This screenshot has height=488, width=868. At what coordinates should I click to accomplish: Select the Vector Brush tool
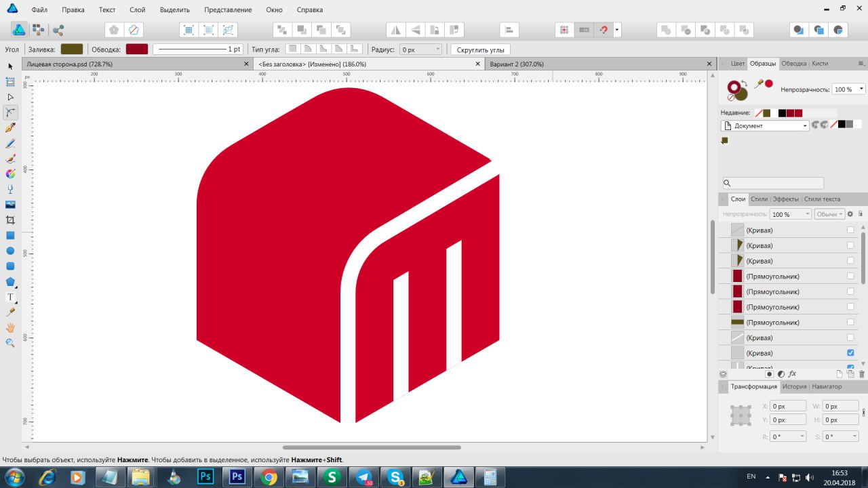tap(10, 159)
